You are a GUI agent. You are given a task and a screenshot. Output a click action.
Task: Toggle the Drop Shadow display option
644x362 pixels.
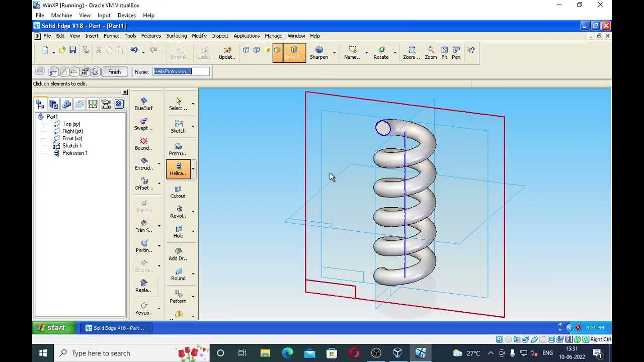pos(294,53)
